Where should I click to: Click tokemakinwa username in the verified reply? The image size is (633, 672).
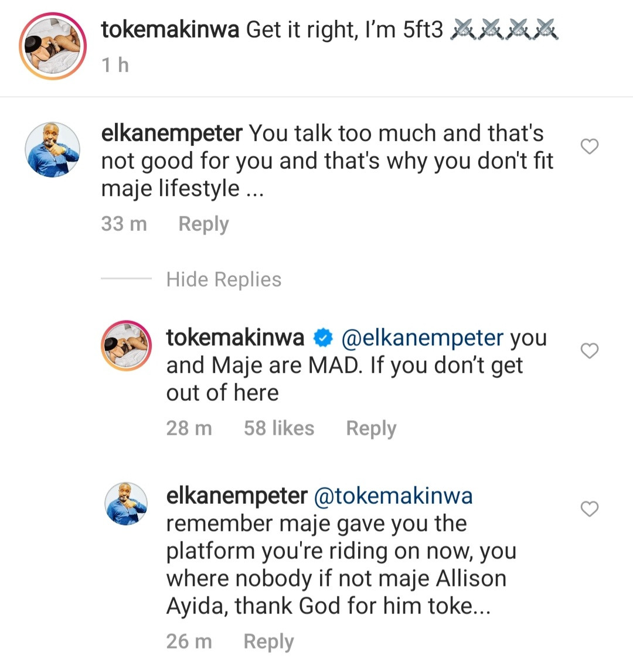point(235,338)
